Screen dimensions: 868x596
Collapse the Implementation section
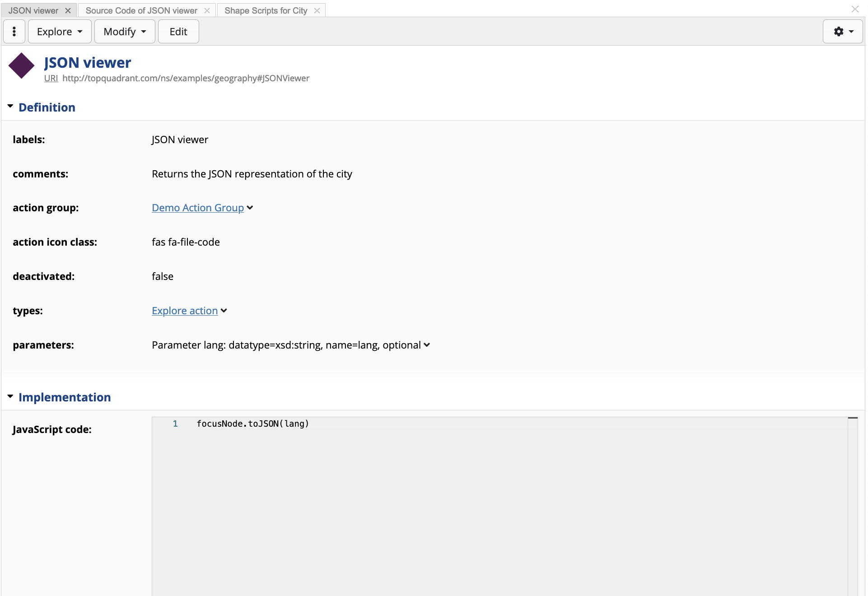pos(10,396)
